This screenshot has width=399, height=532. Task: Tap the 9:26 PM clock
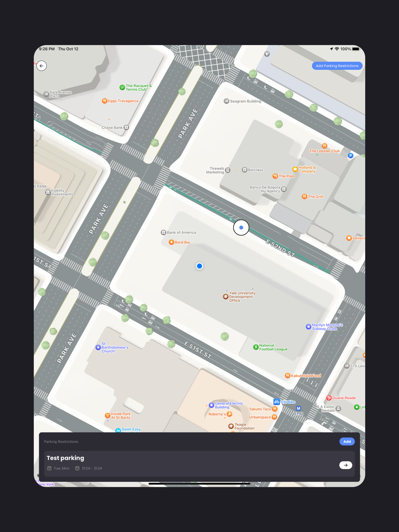pyautogui.click(x=47, y=49)
